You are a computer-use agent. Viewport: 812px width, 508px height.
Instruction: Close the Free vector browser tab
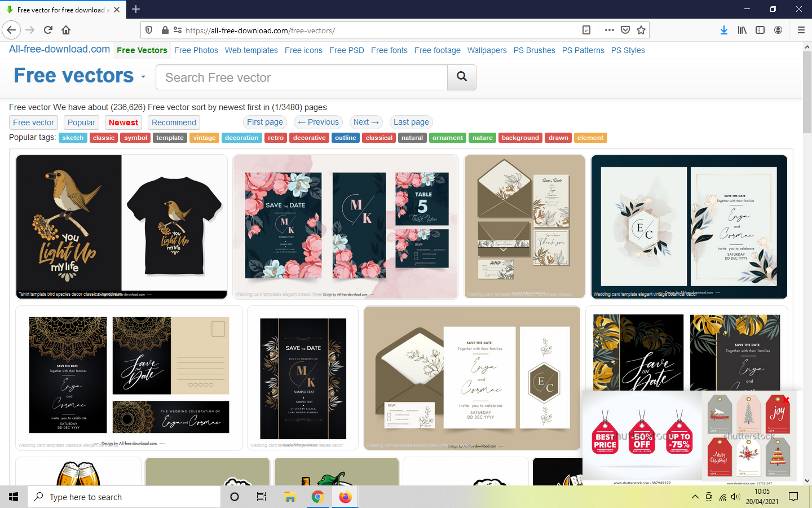(x=117, y=10)
